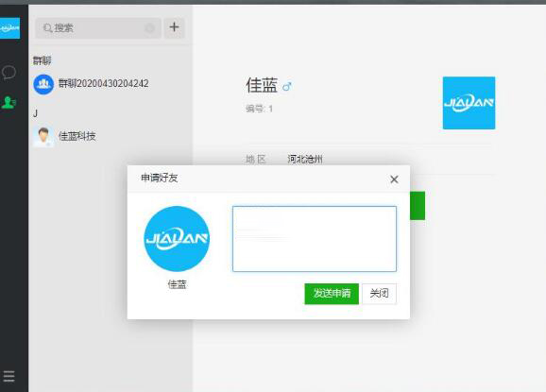Open group chat 群聊20200430204242
546x392 pixels.
pos(110,84)
